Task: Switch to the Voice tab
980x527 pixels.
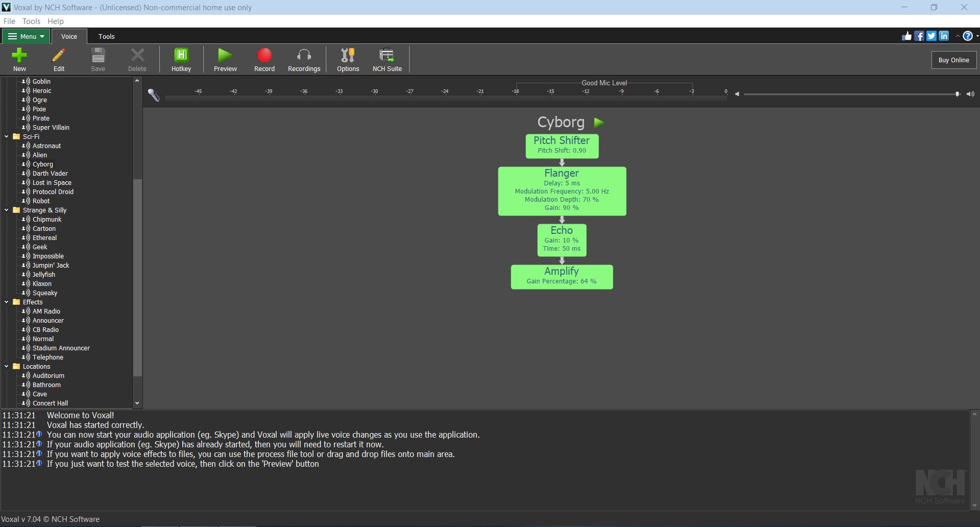Action: point(69,36)
